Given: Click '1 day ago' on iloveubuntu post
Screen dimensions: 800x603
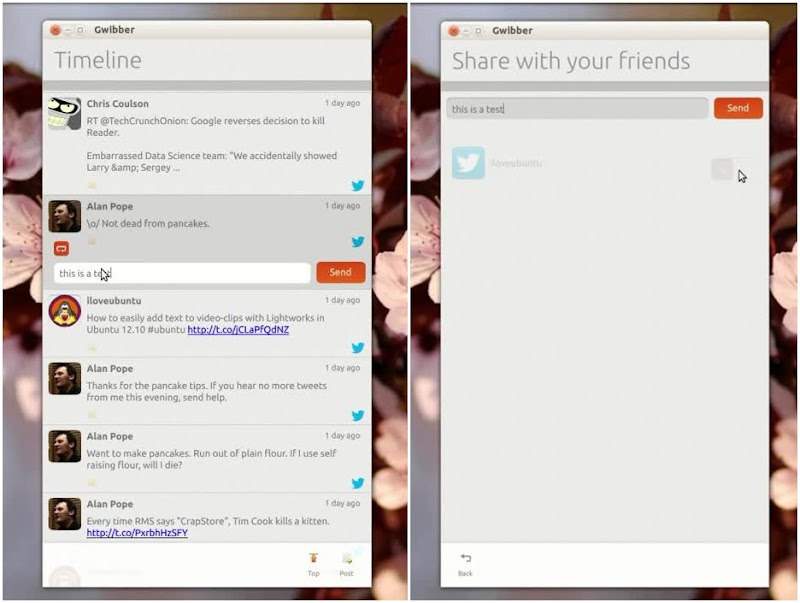Looking at the screenshot, I should coord(342,300).
